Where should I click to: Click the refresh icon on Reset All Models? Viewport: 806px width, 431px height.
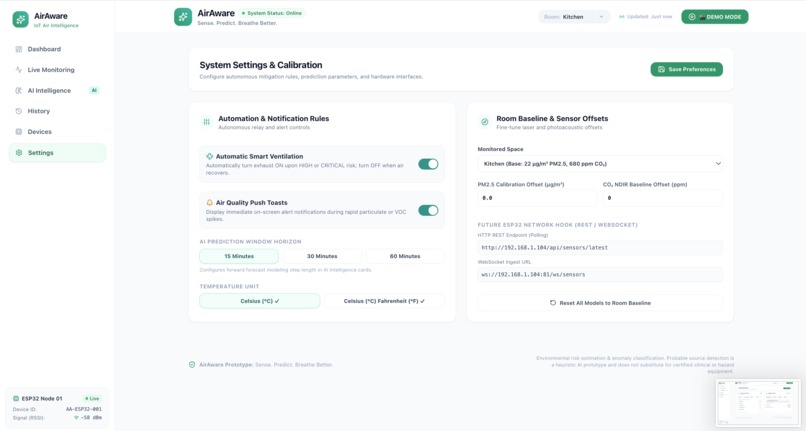coord(553,303)
